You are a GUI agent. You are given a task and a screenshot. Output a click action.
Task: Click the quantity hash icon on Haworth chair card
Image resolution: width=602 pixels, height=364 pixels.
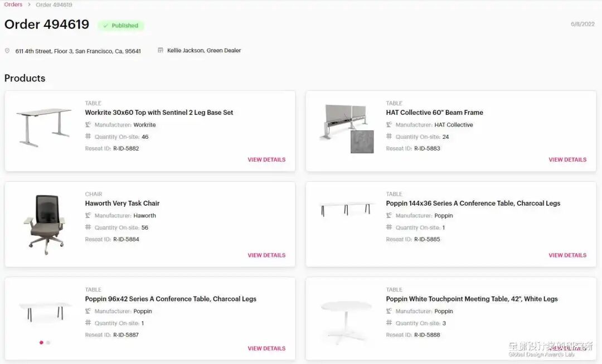pos(88,227)
